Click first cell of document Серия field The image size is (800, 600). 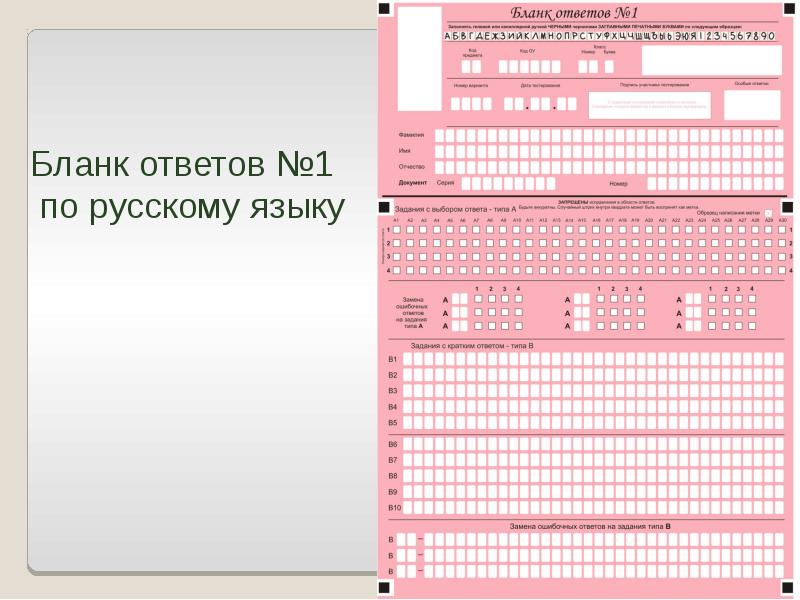(466, 184)
